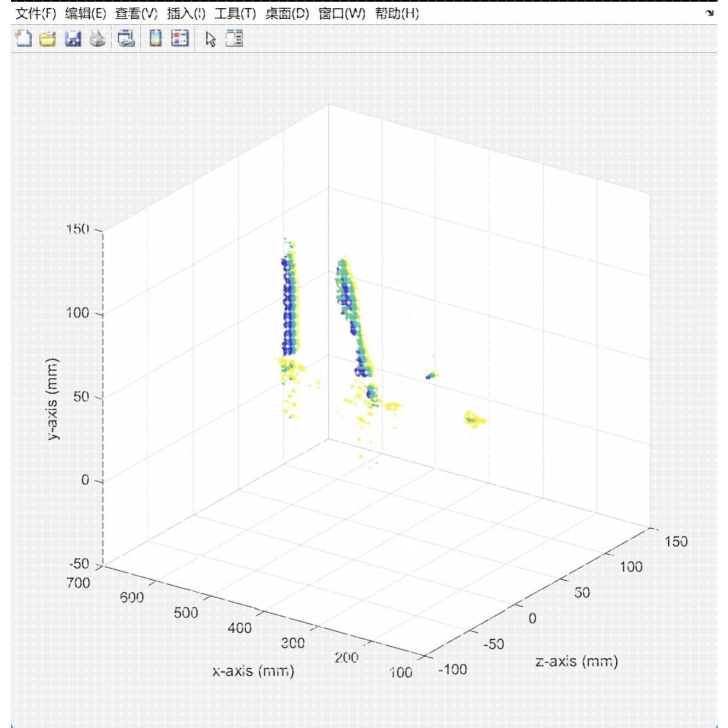728x728 pixels.
Task: Open the 桌面(D) menu
Action: pyautogui.click(x=287, y=13)
